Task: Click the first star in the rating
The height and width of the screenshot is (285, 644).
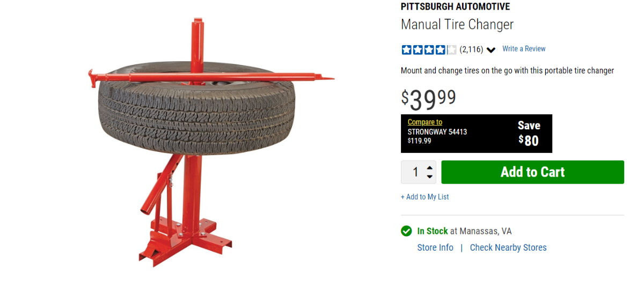Action: click(x=406, y=50)
